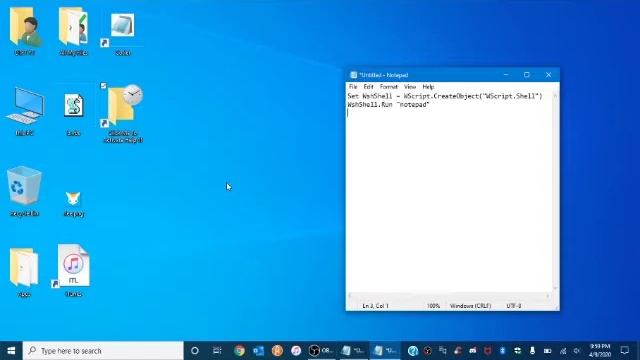
Task: Click the battery tray icon
Action: click(547, 351)
